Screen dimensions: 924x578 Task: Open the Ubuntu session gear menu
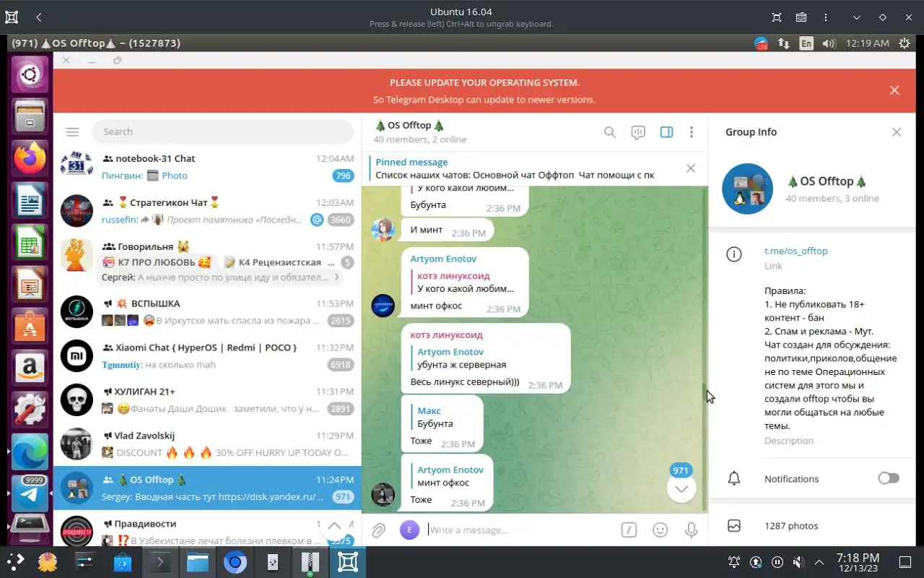(x=904, y=43)
